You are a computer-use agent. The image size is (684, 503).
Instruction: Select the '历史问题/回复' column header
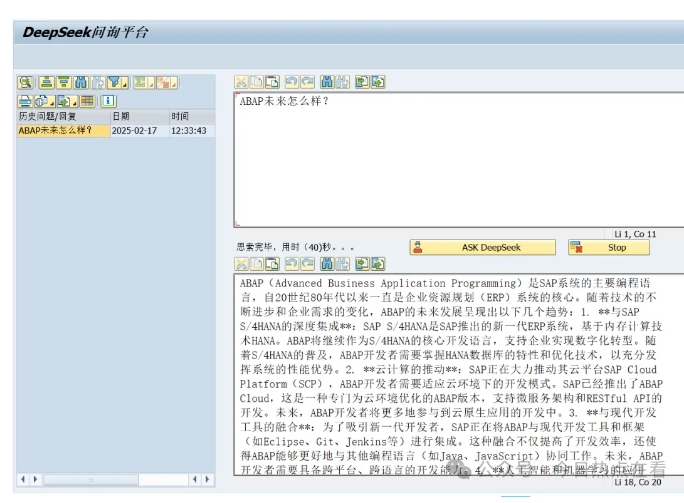click(x=64, y=116)
